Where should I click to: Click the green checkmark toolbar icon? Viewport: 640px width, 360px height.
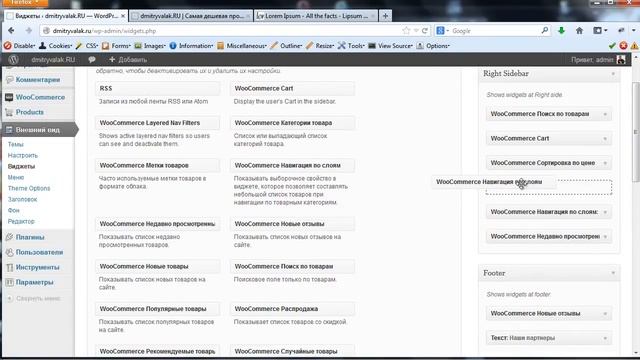[612, 46]
